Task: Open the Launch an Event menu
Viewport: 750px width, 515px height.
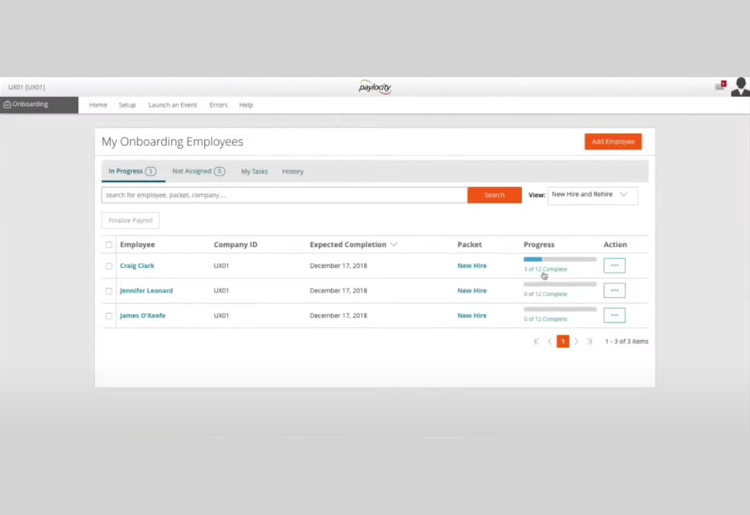Action: (172, 105)
